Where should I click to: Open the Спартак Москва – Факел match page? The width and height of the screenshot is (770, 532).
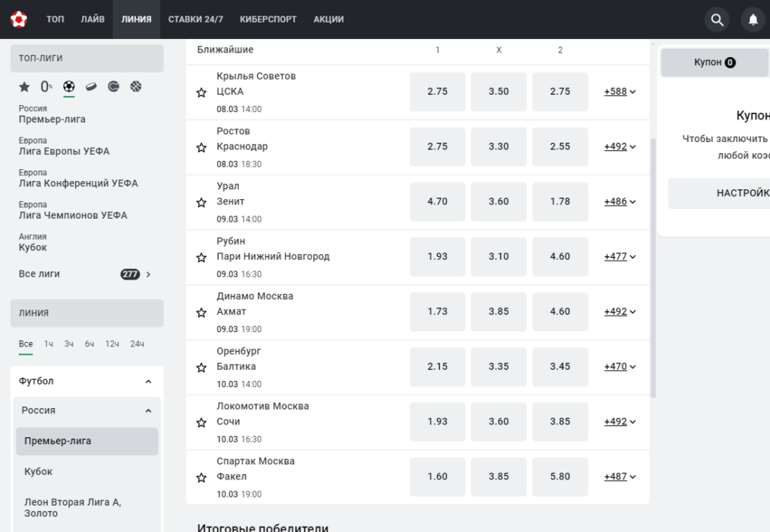pyautogui.click(x=256, y=469)
